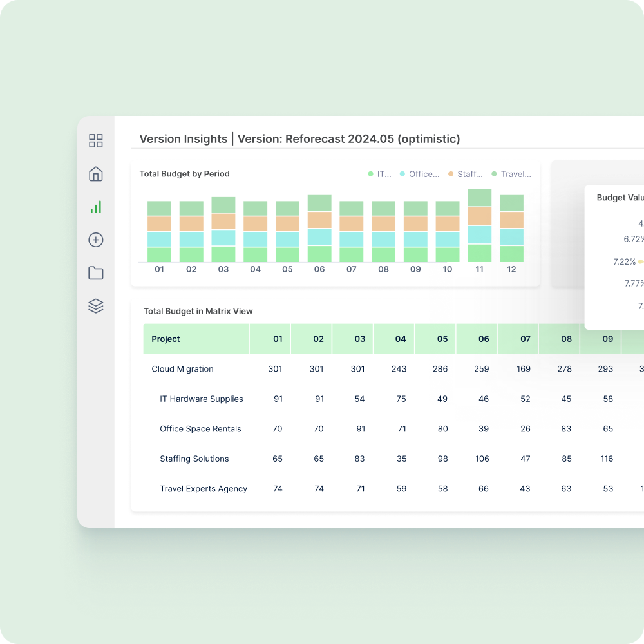Image resolution: width=644 pixels, height=644 pixels.
Task: Select the IT Hardware Supplies row
Action: pyautogui.click(x=201, y=399)
